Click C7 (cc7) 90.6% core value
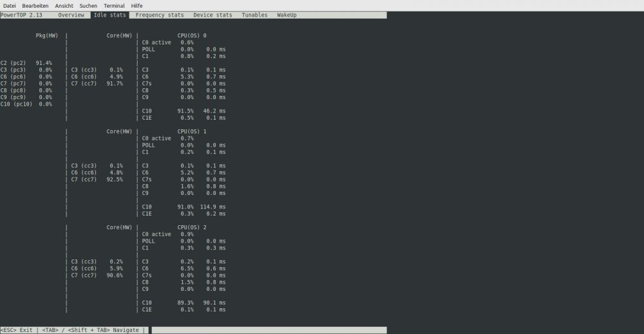The image size is (644, 334). click(97, 275)
